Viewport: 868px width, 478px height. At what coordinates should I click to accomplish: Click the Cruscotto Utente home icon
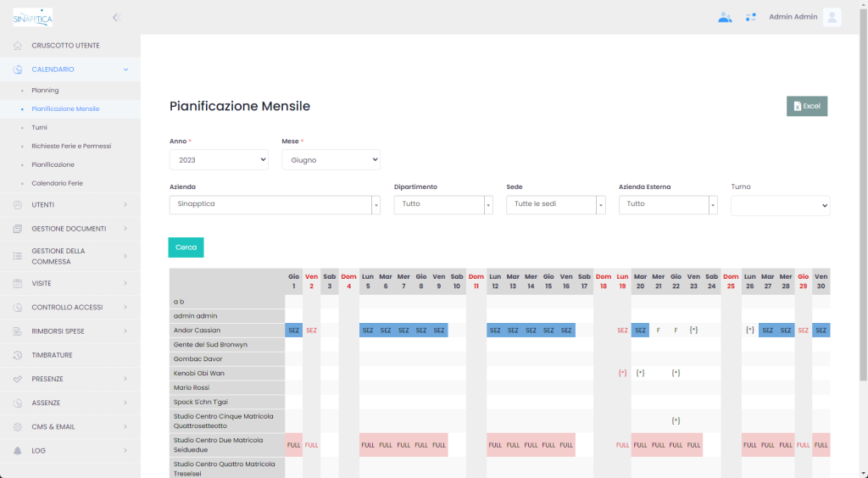pyautogui.click(x=18, y=45)
